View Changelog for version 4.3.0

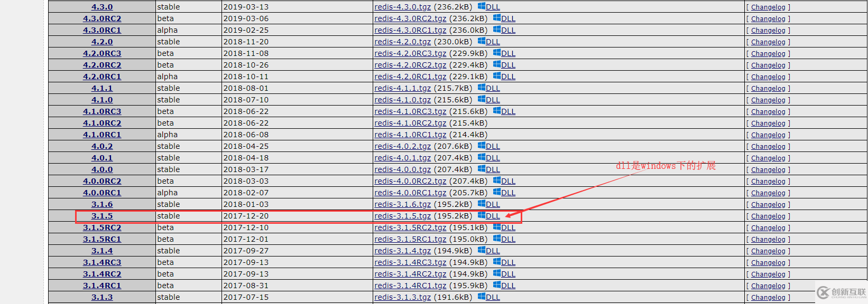[x=768, y=7]
